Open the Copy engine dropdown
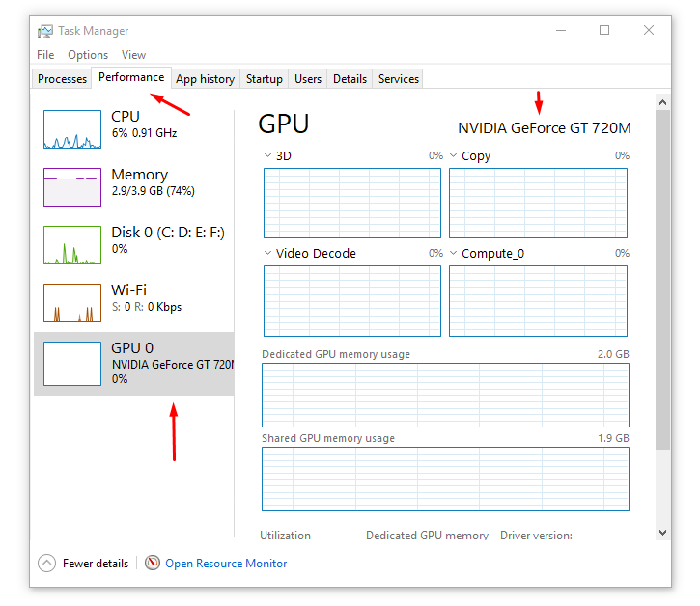 tap(453, 155)
